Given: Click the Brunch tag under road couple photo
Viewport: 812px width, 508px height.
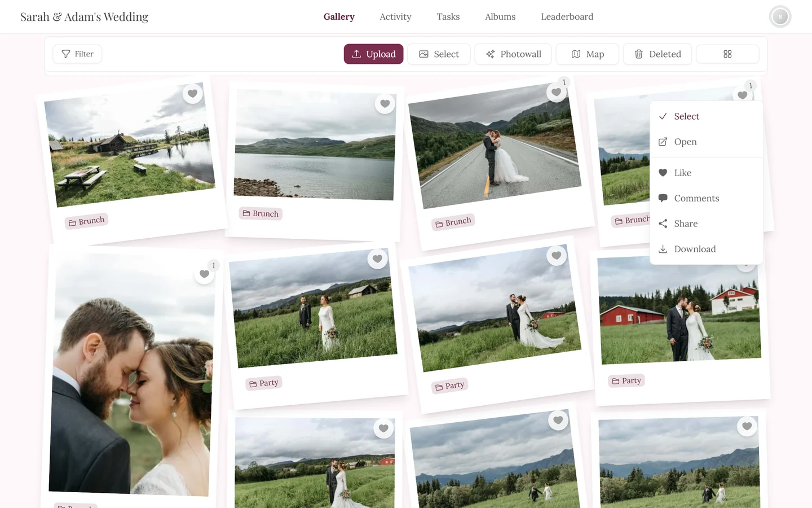Looking at the screenshot, I should click(453, 222).
